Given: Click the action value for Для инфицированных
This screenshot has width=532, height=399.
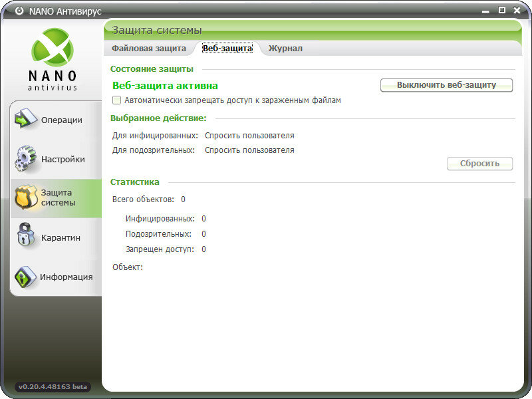Looking at the screenshot, I should pyautogui.click(x=249, y=136).
